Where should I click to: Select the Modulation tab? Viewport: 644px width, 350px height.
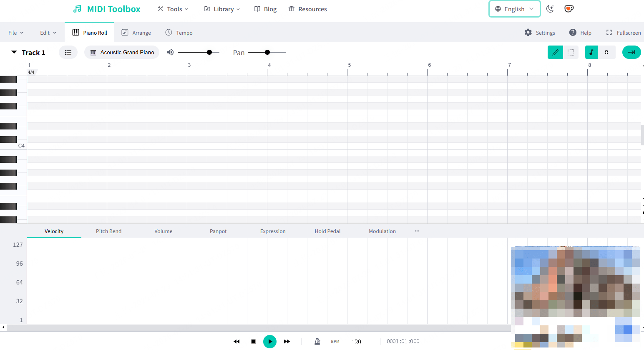pos(382,231)
